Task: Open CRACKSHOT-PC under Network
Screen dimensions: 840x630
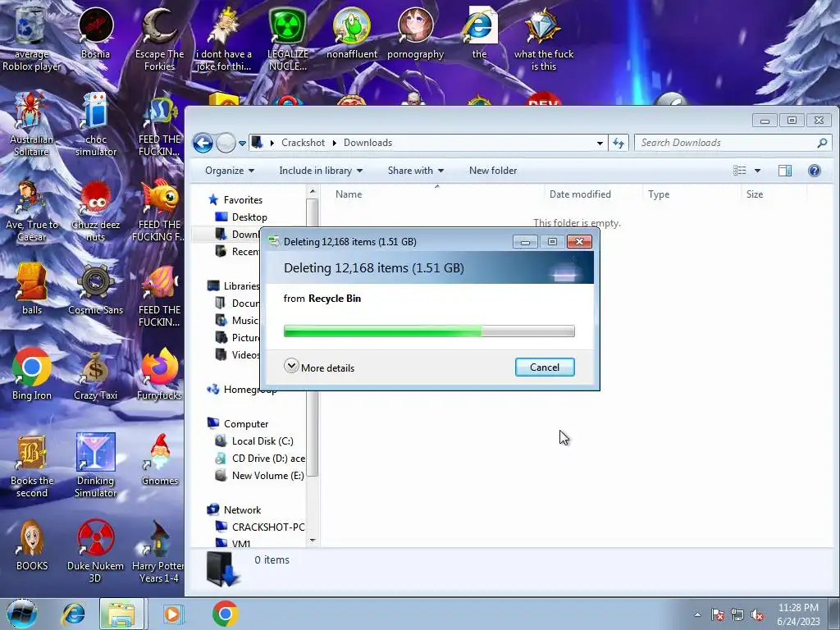Action: pos(260,527)
